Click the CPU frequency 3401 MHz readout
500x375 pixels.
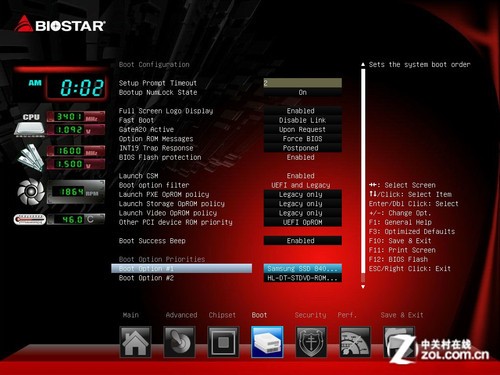tap(76, 117)
